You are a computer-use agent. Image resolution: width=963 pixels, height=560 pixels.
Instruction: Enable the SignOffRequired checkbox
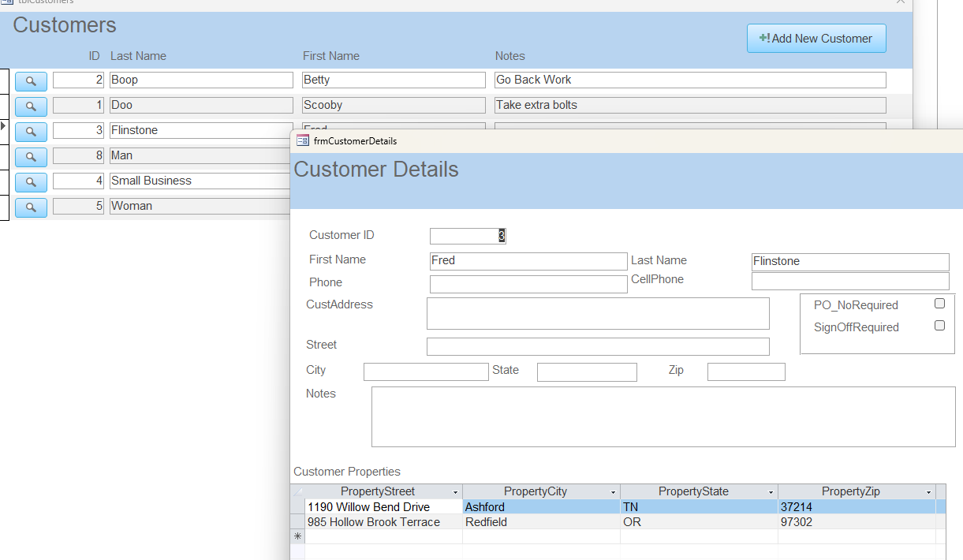click(939, 325)
